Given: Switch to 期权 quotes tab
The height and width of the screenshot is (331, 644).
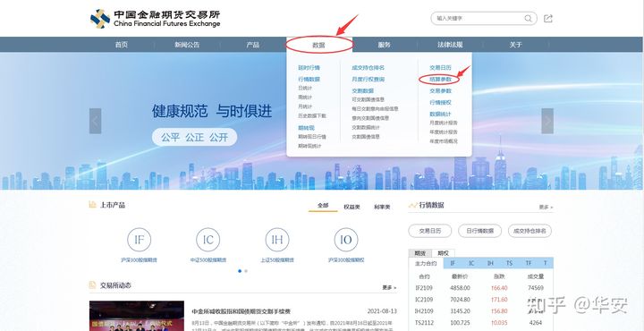Looking at the screenshot, I should pyautogui.click(x=443, y=253).
